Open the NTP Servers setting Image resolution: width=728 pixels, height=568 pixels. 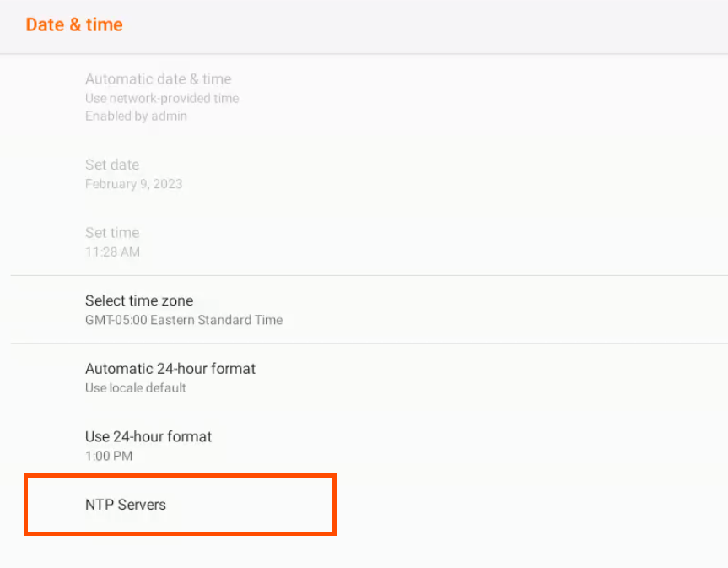126,505
